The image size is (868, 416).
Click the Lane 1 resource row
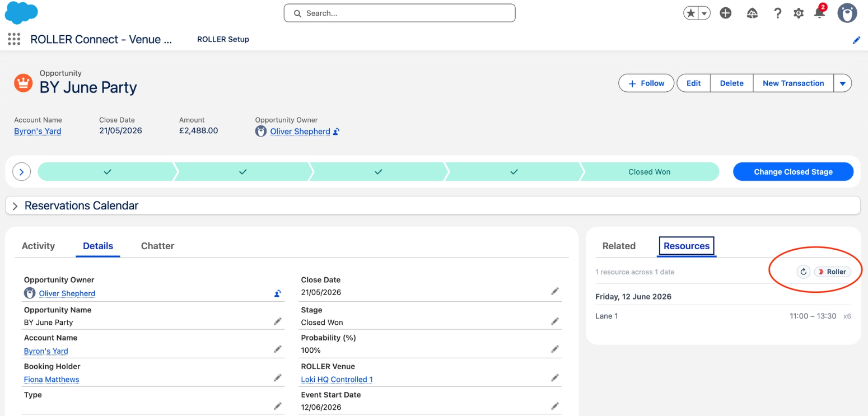point(723,316)
